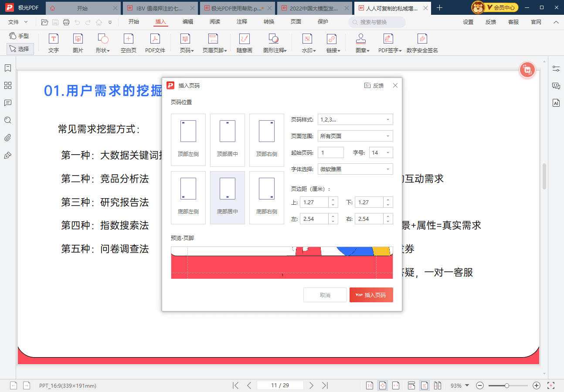Select 顶部右侧 page number position
The image size is (564, 392).
(x=267, y=140)
